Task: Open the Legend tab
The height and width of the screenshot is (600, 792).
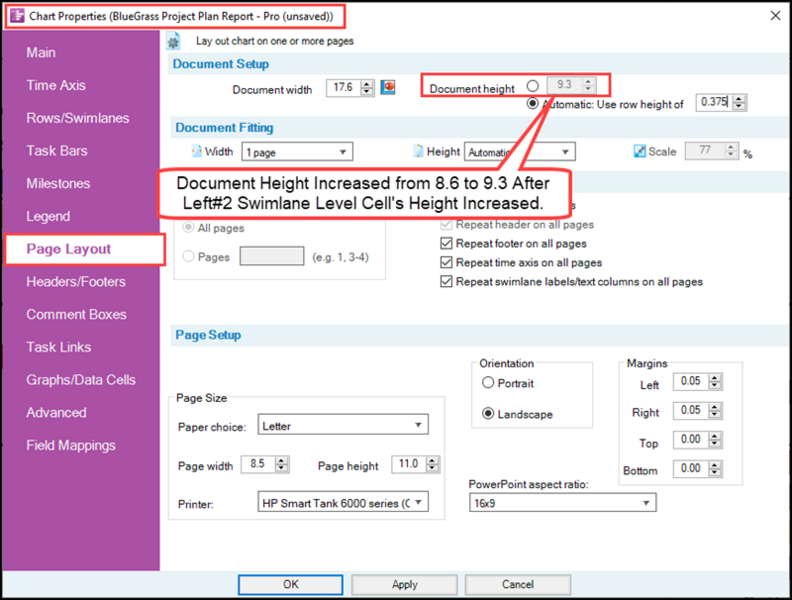Action: pyautogui.click(x=48, y=217)
